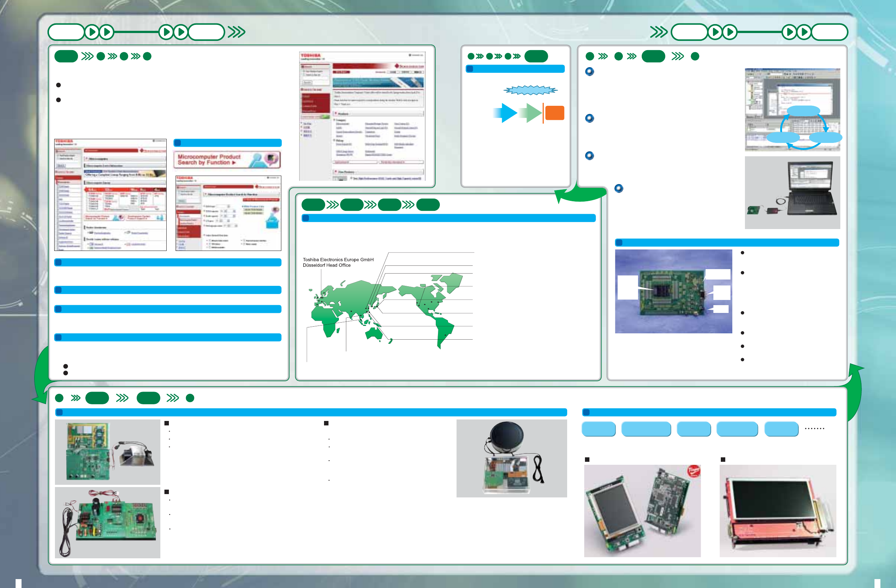Viewport: 896px width, 588px height.
Task: Open the round black speaker product photo
Action: pyautogui.click(x=511, y=458)
